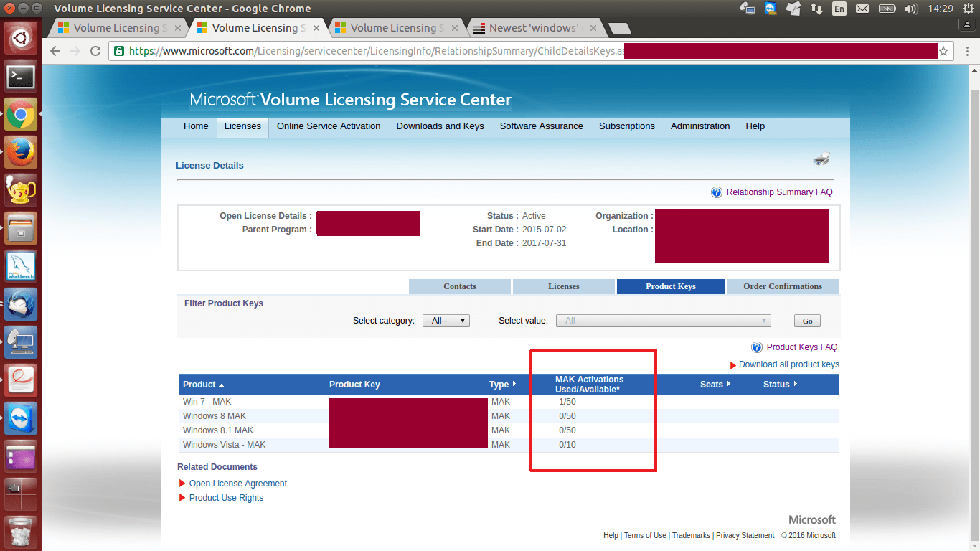
Task: Open the Administration menu item
Action: pyautogui.click(x=700, y=126)
